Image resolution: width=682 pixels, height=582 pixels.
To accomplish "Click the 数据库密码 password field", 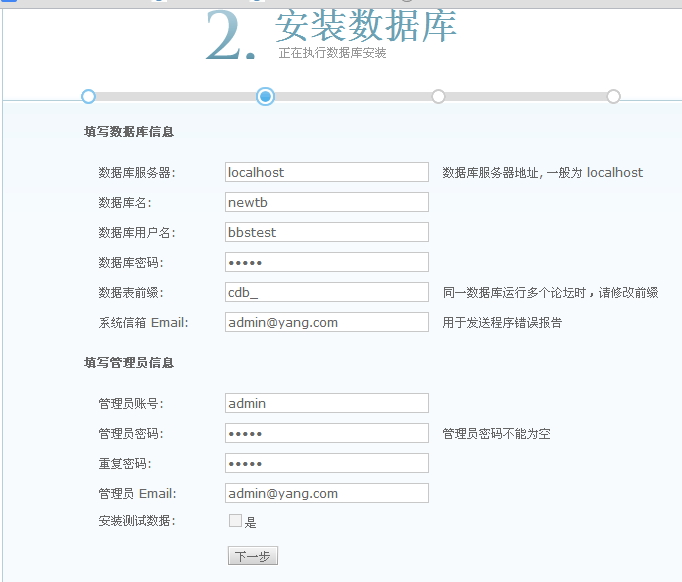I will [x=327, y=262].
